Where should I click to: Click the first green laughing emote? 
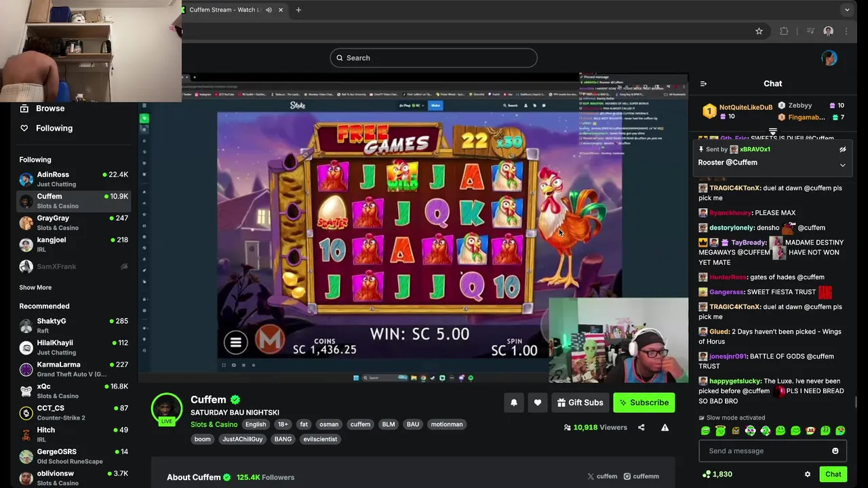coord(705,430)
